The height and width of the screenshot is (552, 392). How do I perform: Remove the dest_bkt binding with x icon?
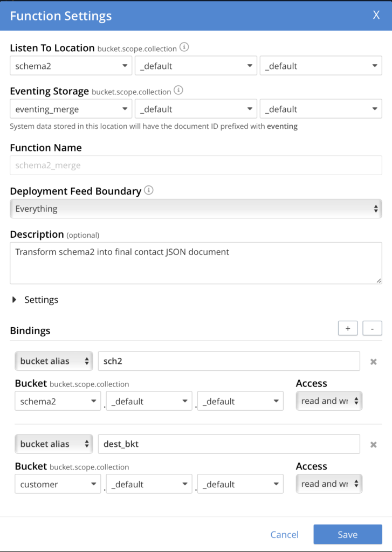coord(373,445)
